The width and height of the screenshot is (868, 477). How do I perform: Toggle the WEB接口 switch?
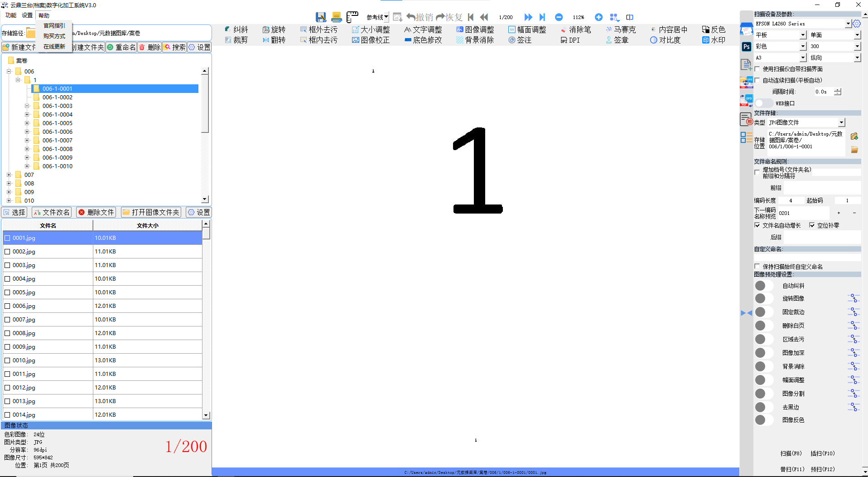pos(764,103)
